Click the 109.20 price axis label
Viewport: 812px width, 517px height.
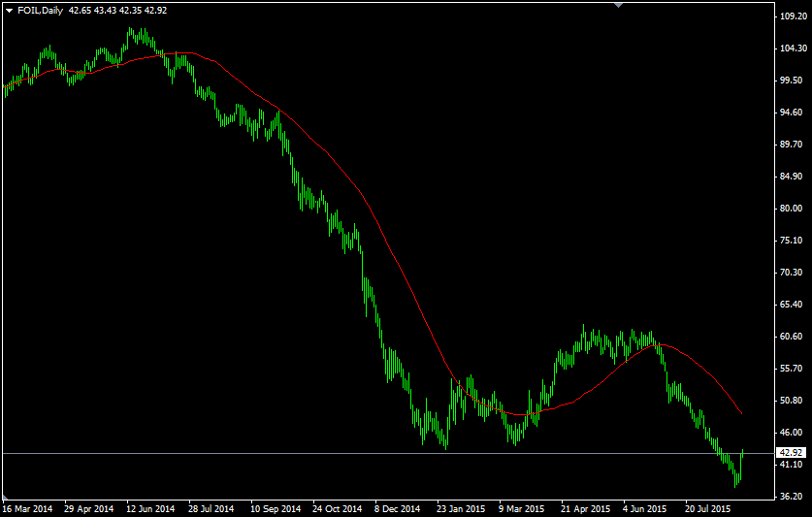(794, 16)
